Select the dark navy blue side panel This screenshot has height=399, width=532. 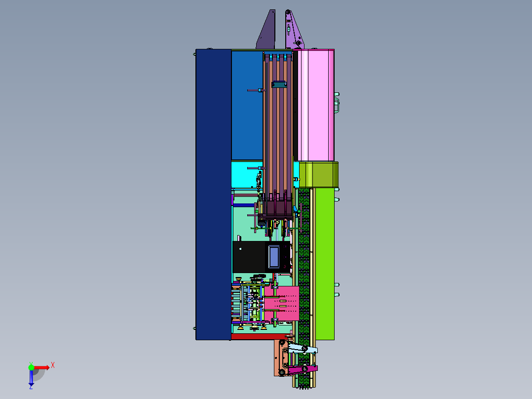pos(213,194)
